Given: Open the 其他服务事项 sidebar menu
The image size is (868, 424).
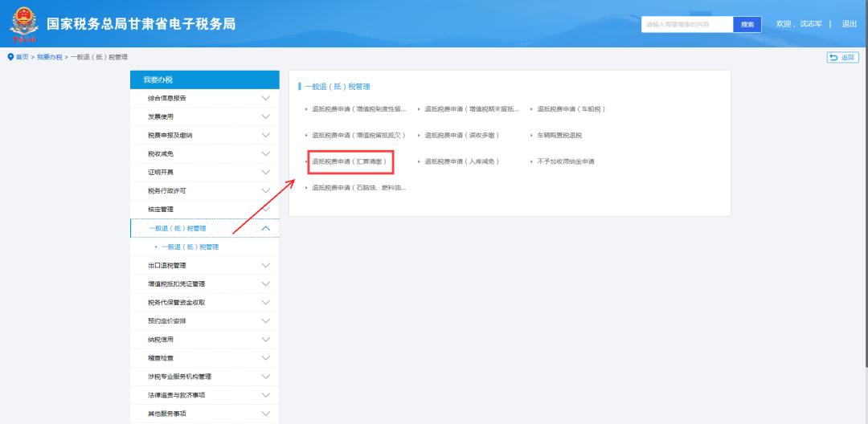Looking at the screenshot, I should click(205, 414).
